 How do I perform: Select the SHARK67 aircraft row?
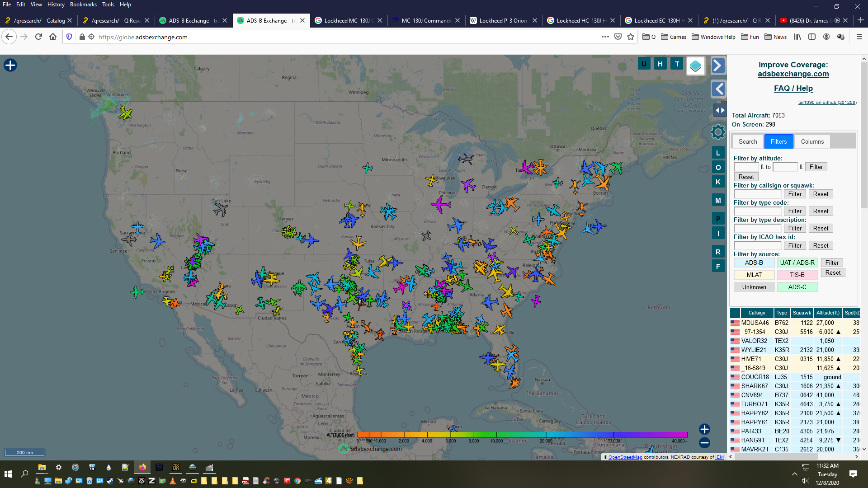tap(795, 386)
